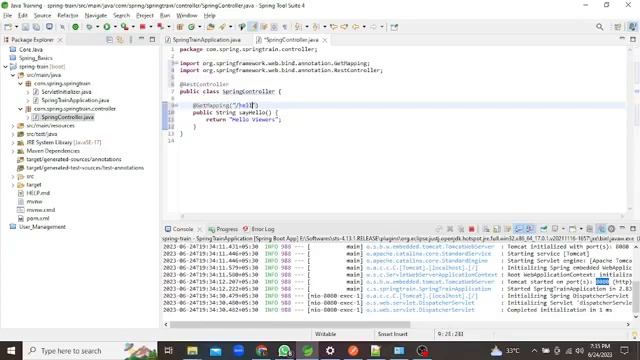Select ServletInitializer.java in the tree
The width and height of the screenshot is (640, 360).
coord(66,92)
